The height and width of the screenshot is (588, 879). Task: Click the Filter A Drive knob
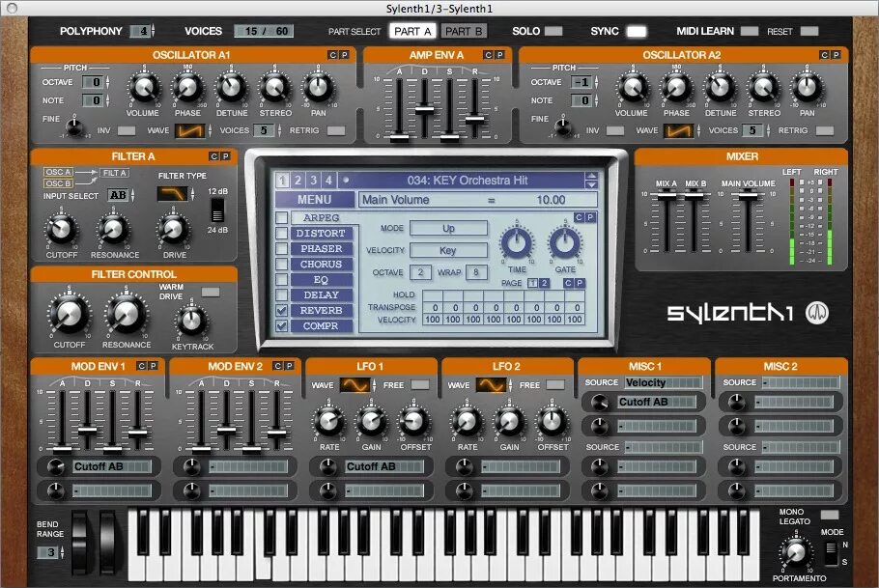173,229
